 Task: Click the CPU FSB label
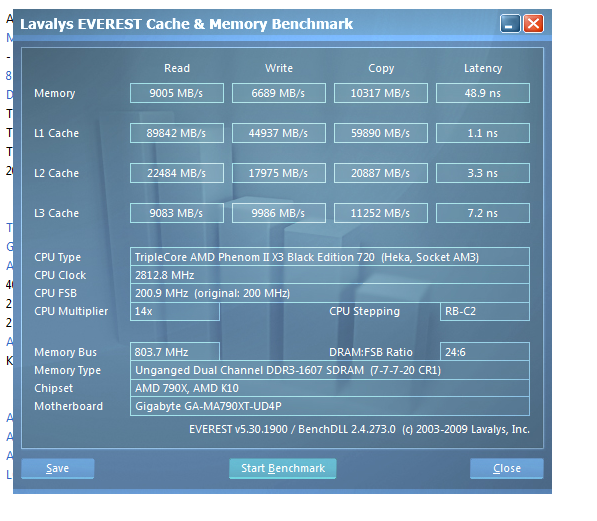(x=56, y=293)
